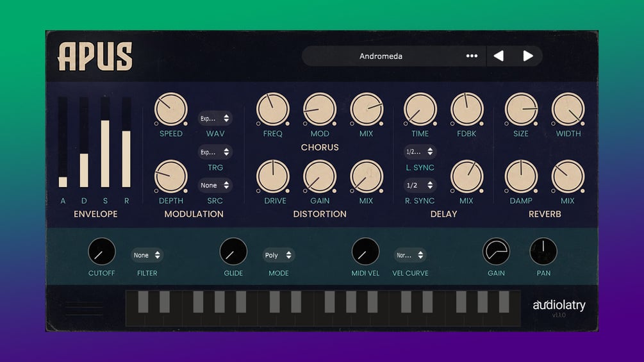Click the previous preset arrow

click(499, 56)
